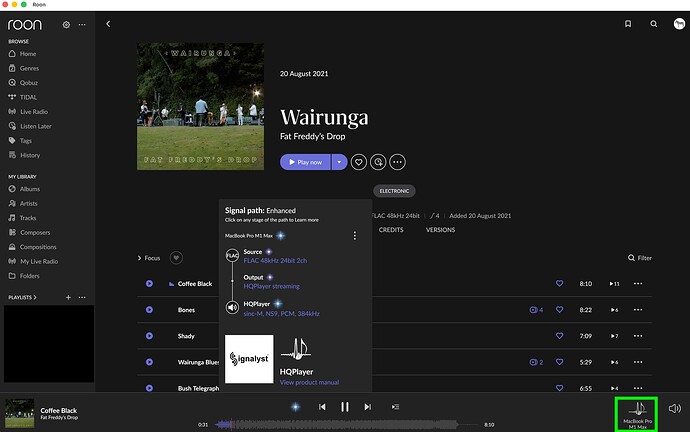Screen dimensions: 690x432
Task: Open Tracks in My Library
Action: pyautogui.click(x=22, y=218)
